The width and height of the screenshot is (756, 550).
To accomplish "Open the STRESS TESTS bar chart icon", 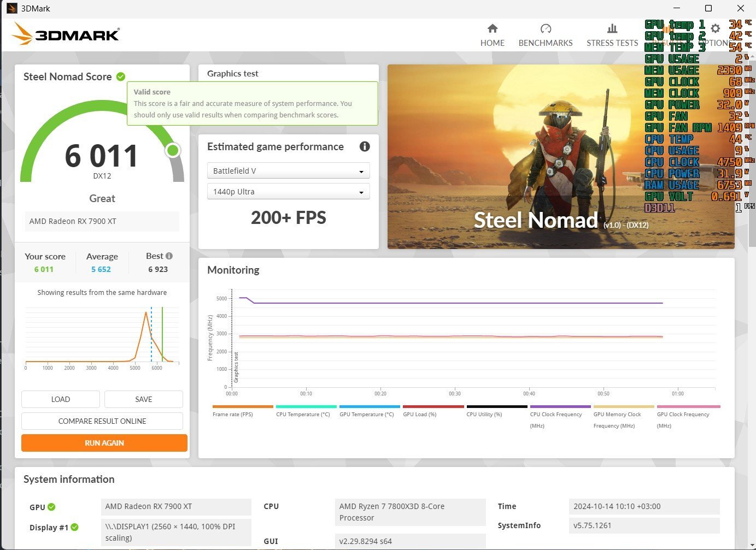I will 612,28.
